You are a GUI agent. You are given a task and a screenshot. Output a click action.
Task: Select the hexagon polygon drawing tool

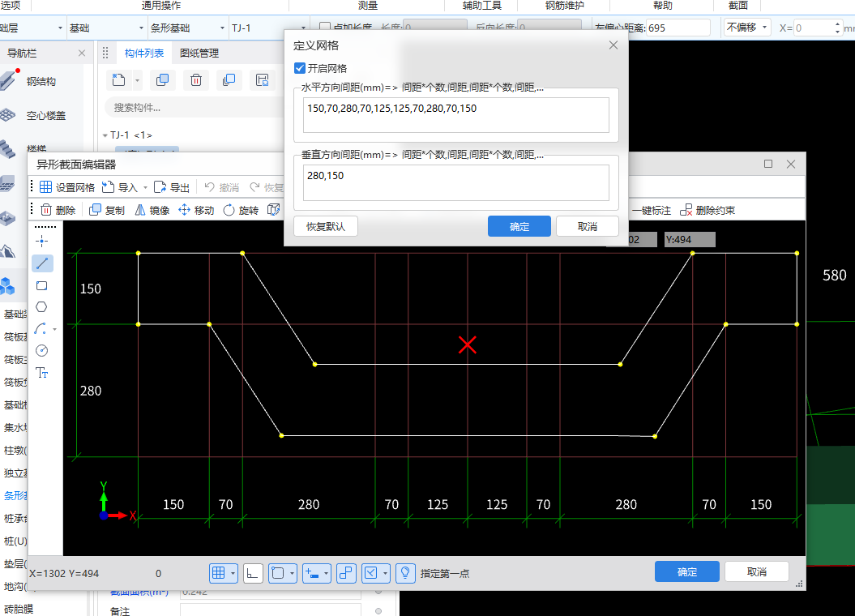[42, 307]
